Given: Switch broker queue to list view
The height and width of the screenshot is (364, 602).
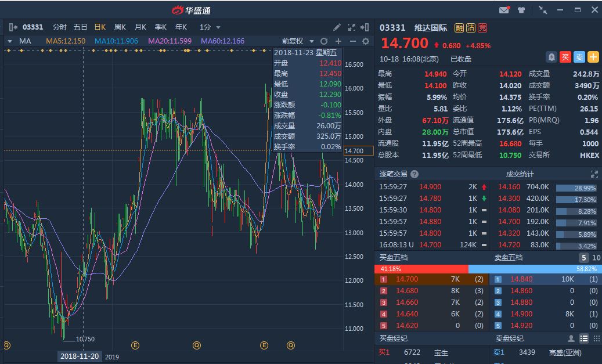Looking at the screenshot, I should click(584, 338).
